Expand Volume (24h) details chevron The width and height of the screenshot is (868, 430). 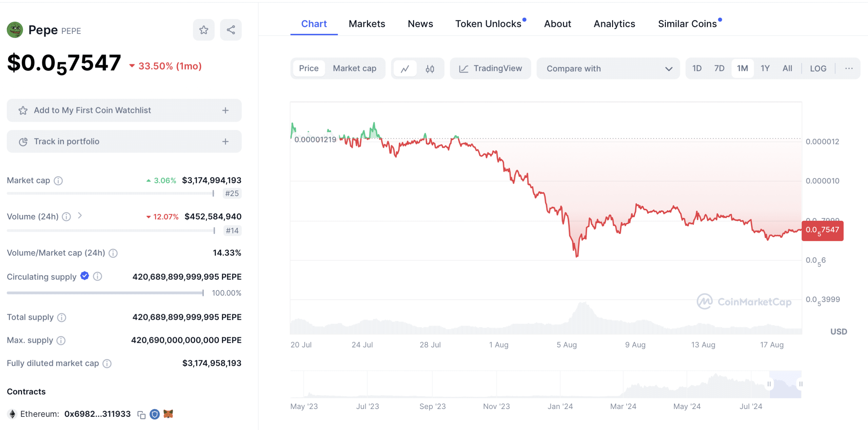pyautogui.click(x=80, y=216)
